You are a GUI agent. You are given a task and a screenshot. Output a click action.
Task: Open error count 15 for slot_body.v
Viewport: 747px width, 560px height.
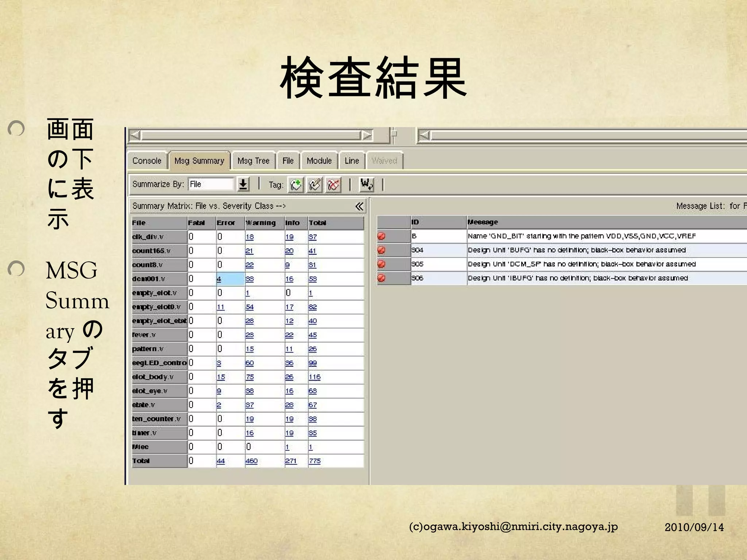pos(221,377)
